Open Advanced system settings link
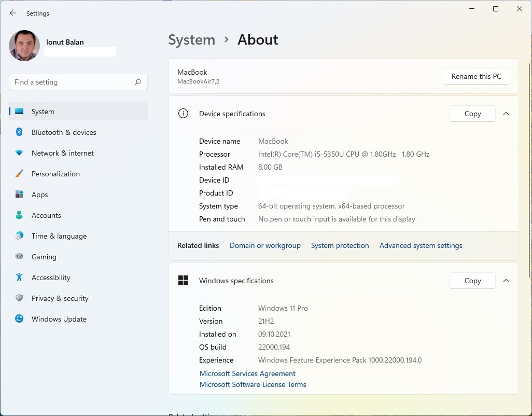 point(421,245)
